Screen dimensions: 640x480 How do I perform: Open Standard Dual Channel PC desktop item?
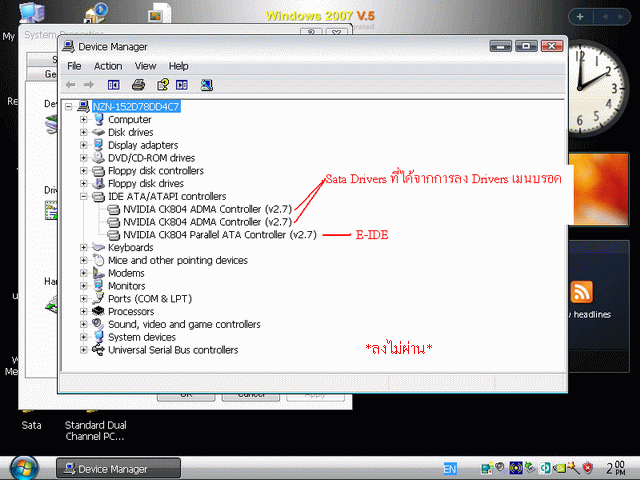coord(96,430)
